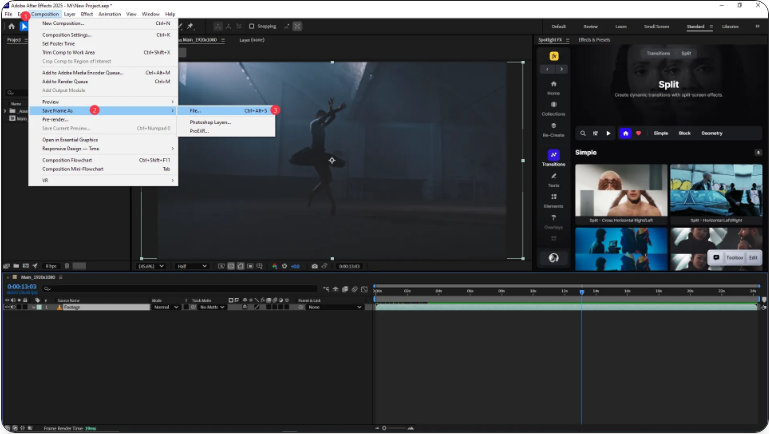The height and width of the screenshot is (434, 769).
Task: Click the Geometry filter button
Action: (x=711, y=132)
